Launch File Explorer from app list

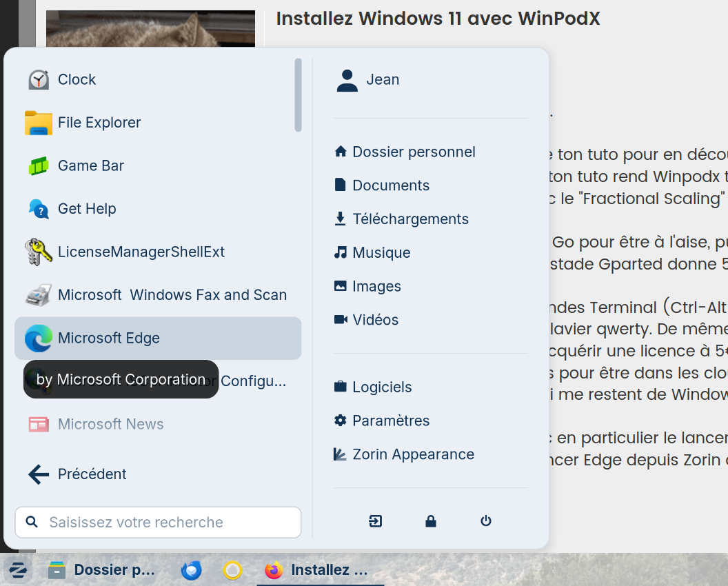[x=39, y=123]
